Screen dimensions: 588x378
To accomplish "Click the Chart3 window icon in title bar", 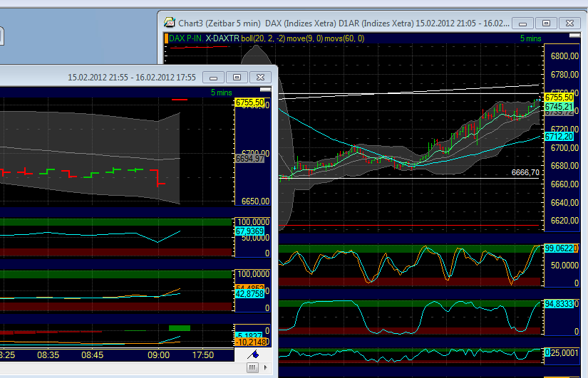I will pyautogui.click(x=169, y=23).
